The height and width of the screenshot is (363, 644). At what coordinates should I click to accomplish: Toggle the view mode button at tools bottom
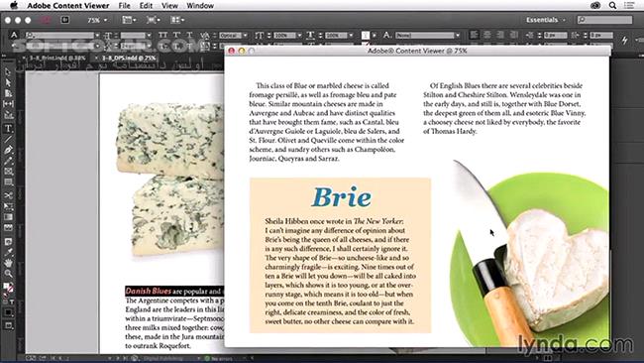[x=8, y=326]
